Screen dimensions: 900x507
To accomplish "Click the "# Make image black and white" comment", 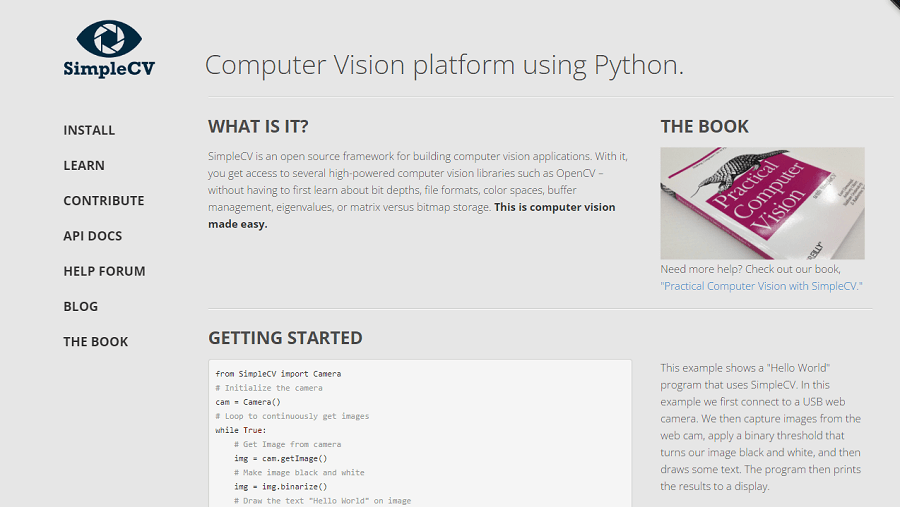I will click(x=299, y=473).
